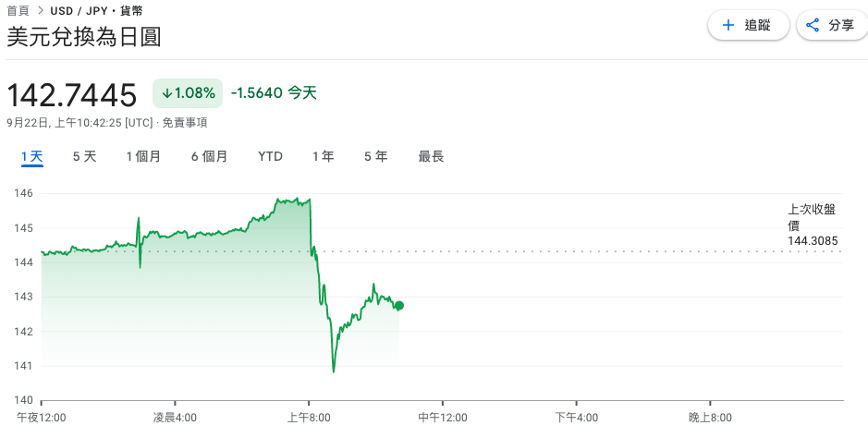This screenshot has height=438, width=868.
Task: Switch to the 1 年 range tab
Action: [324, 156]
